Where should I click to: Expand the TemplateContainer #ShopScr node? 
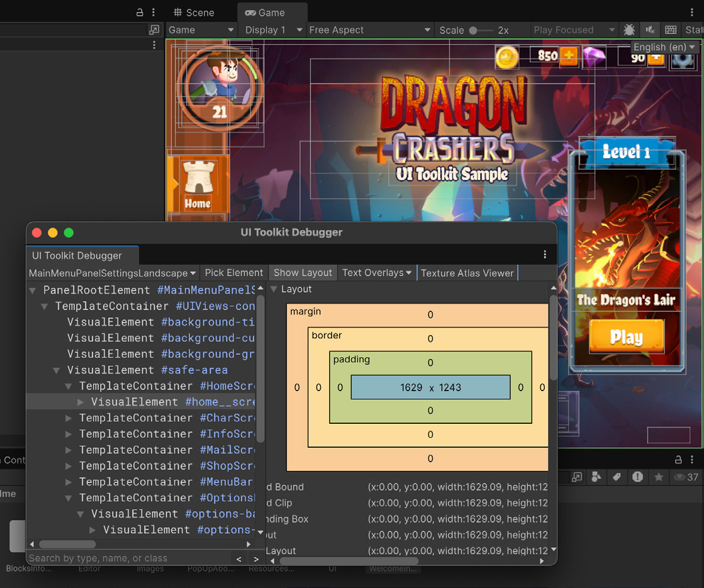point(69,466)
